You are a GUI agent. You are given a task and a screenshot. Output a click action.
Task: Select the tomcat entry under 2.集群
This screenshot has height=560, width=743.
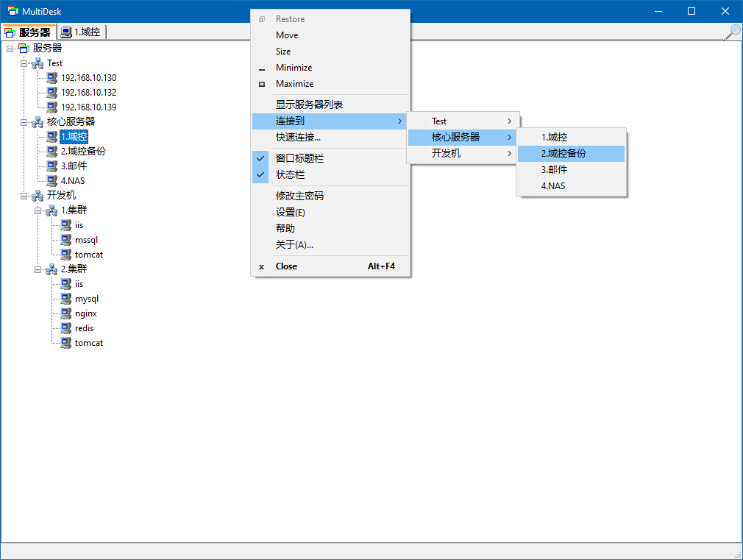[x=88, y=343]
